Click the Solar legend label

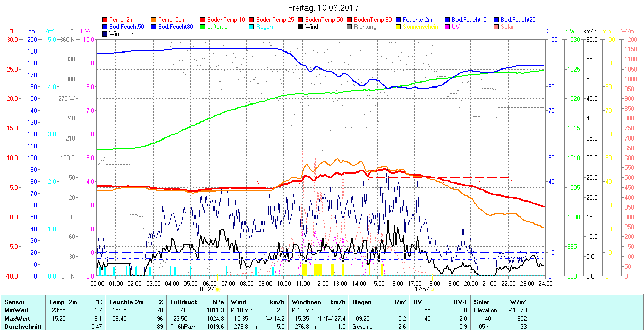pyautogui.click(x=507, y=27)
